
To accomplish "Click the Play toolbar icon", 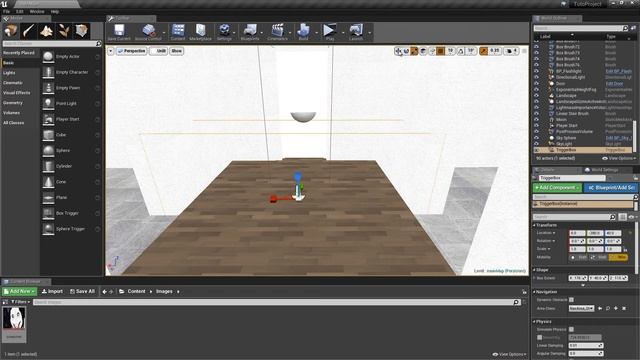I will click(x=329, y=32).
